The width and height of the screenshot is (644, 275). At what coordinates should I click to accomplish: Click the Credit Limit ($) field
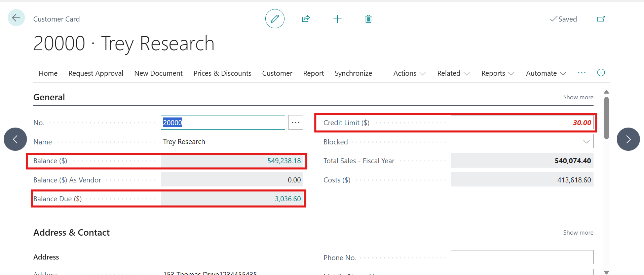click(x=522, y=123)
